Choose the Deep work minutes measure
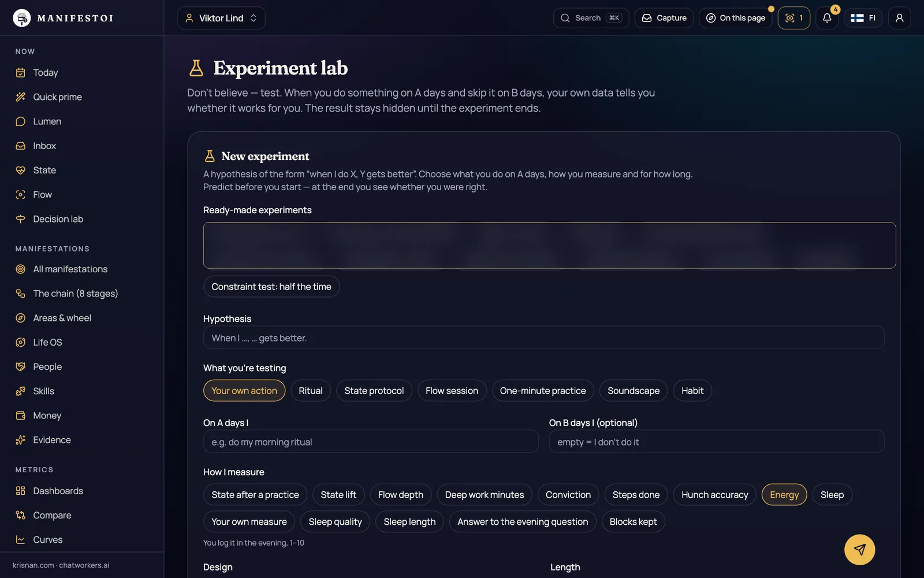The height and width of the screenshot is (578, 924). (x=485, y=495)
